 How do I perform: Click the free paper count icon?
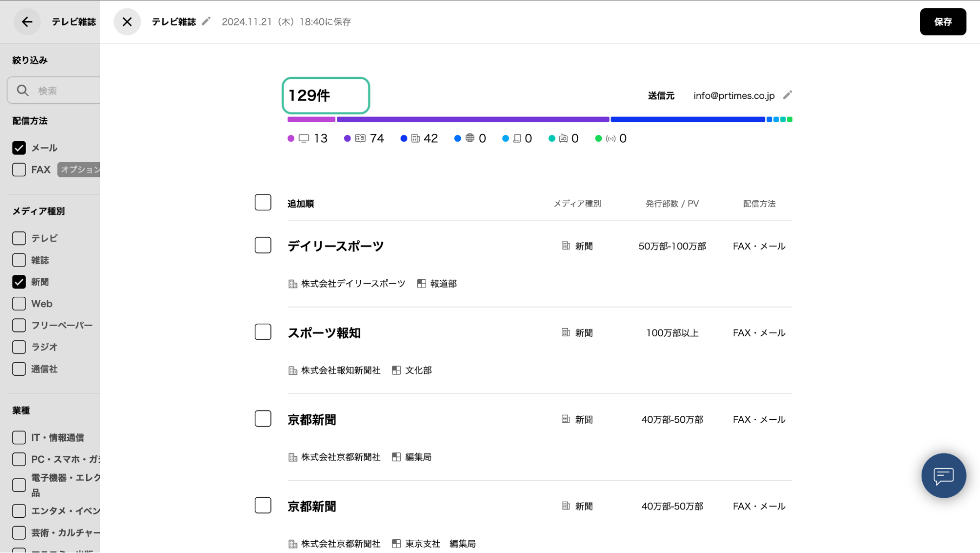517,139
